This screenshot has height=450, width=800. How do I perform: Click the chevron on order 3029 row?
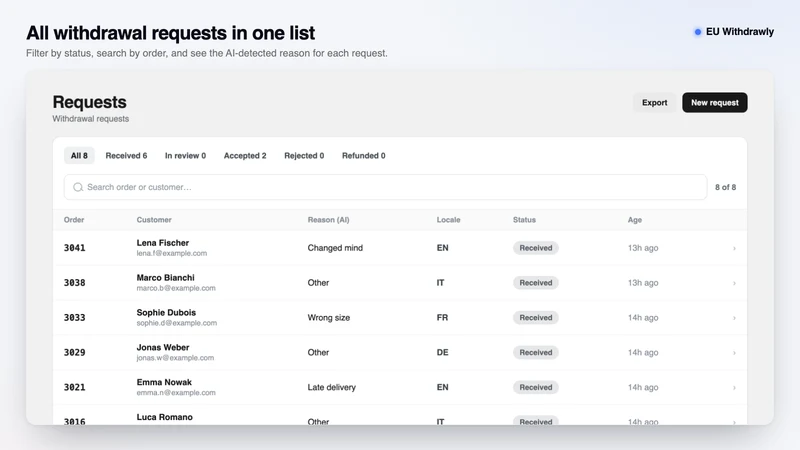(x=734, y=353)
